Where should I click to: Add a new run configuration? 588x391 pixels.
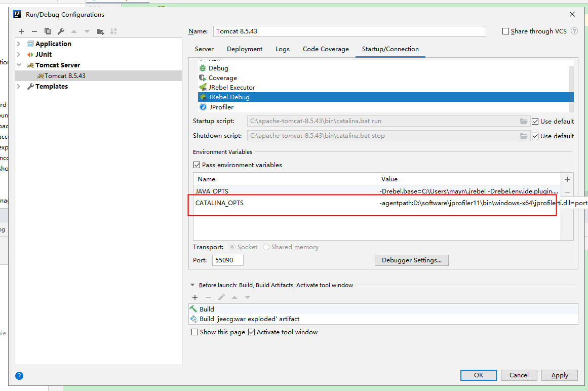click(x=21, y=31)
